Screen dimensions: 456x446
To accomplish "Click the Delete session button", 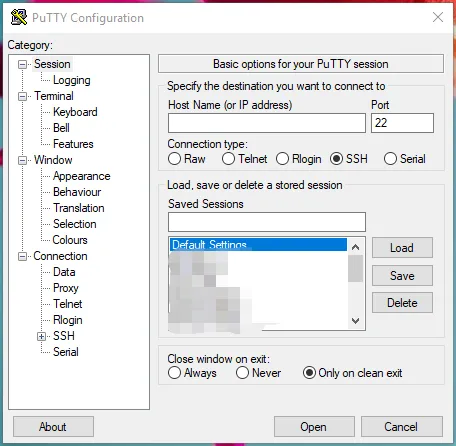I will [x=402, y=303].
